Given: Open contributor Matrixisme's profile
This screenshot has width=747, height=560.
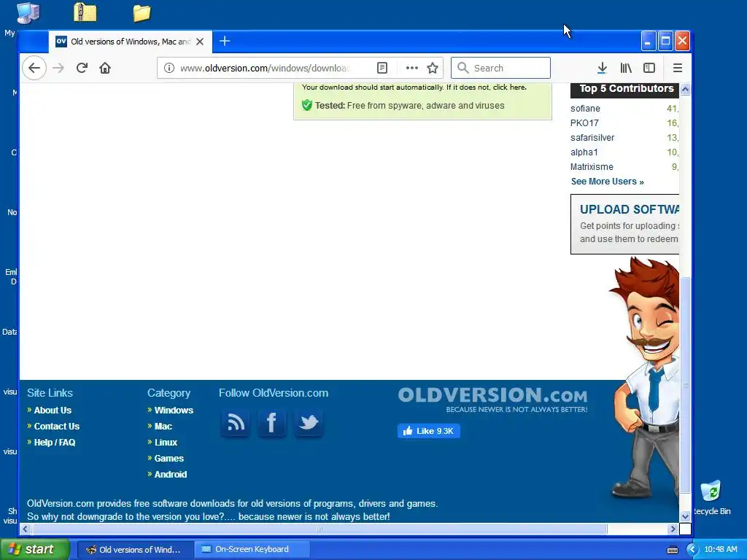Looking at the screenshot, I should (592, 167).
